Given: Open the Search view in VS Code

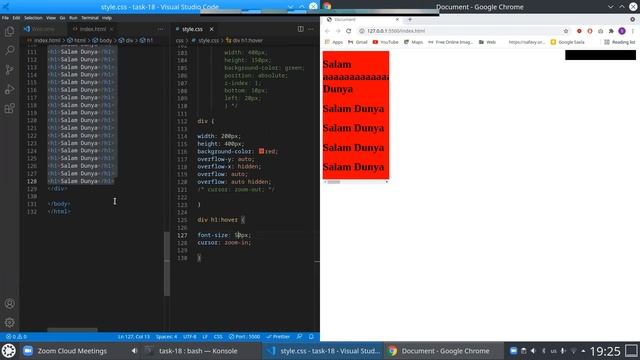Looking at the screenshot, I should [x=9, y=51].
